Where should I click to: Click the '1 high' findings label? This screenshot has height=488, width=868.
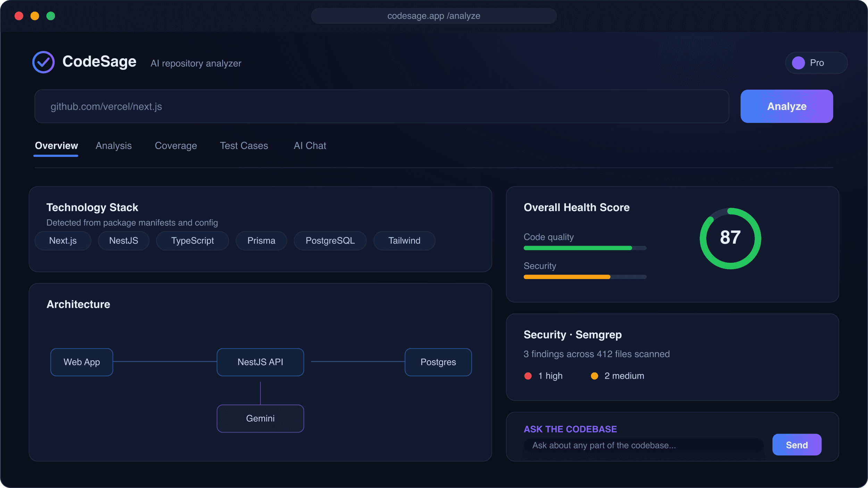click(x=550, y=376)
